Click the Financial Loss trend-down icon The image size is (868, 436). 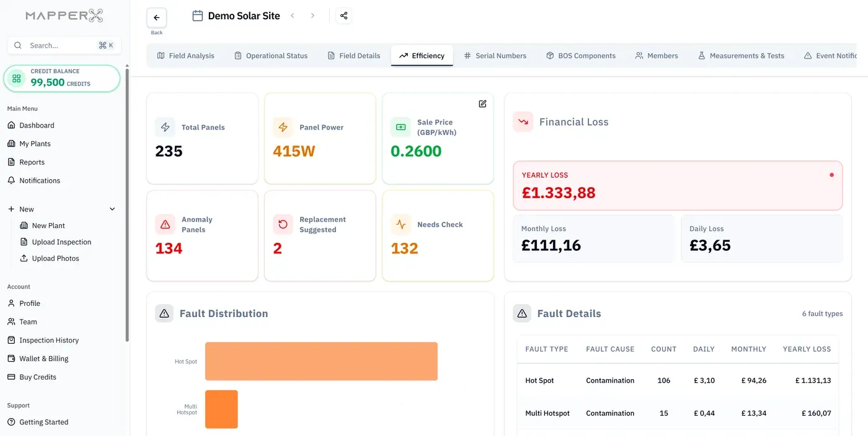tap(523, 122)
